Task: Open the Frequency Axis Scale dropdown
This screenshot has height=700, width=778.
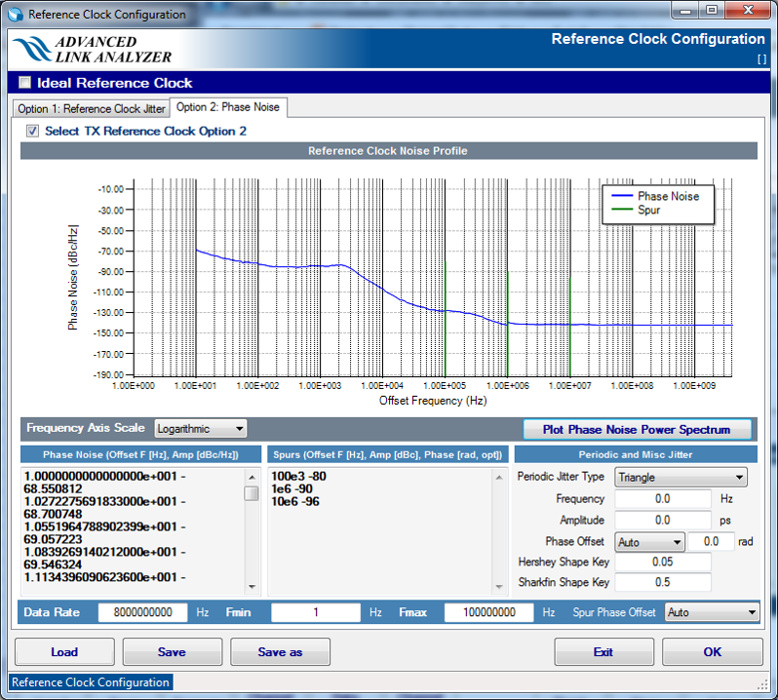Action: pos(200,428)
